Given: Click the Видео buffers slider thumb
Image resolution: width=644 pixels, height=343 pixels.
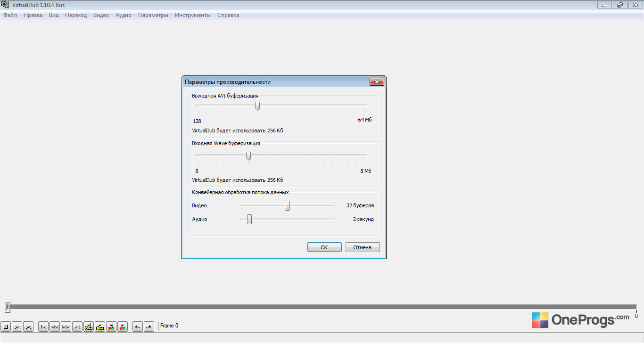Looking at the screenshot, I should pyautogui.click(x=287, y=206).
